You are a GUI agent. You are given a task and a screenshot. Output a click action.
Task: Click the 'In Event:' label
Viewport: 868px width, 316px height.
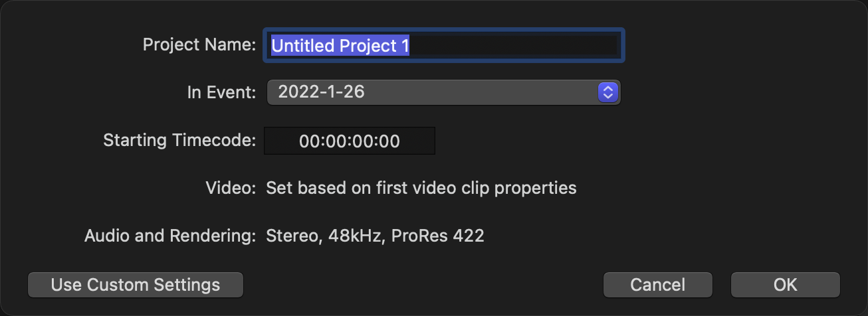(x=222, y=93)
